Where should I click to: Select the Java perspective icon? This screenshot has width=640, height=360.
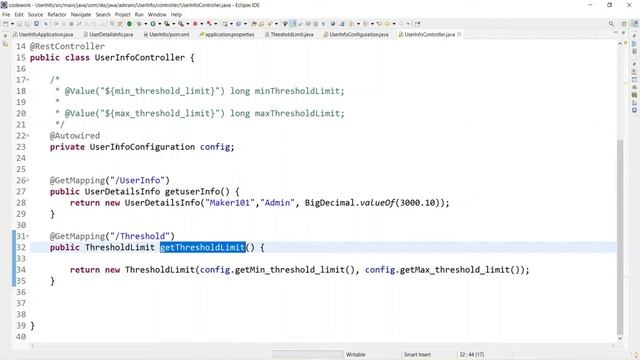coord(635,24)
